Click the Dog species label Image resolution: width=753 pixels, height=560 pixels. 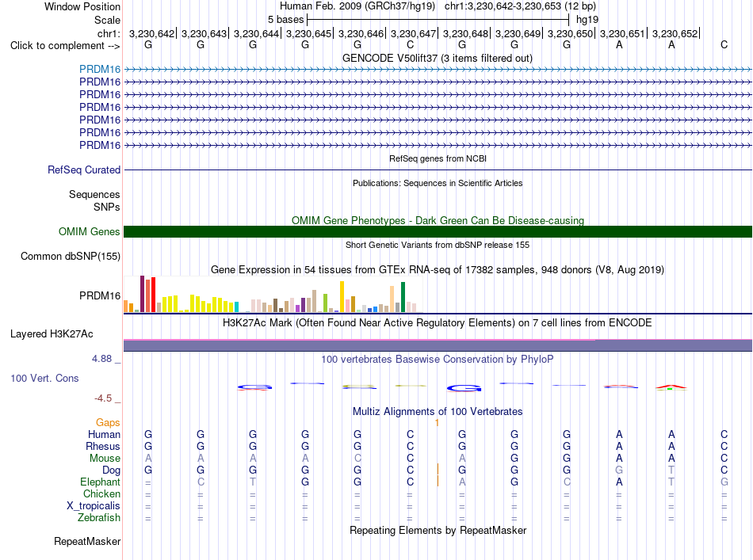click(x=112, y=470)
